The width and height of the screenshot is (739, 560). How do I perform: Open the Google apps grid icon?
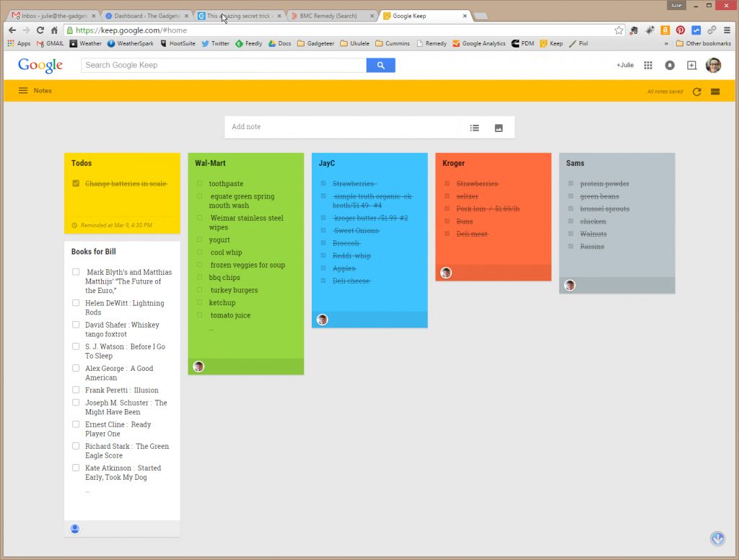point(648,65)
